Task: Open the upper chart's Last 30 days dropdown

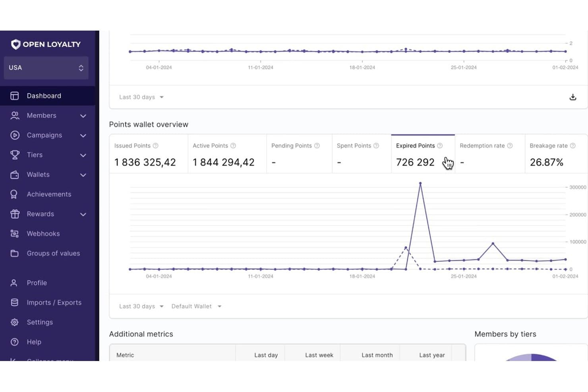Action: [x=141, y=97]
